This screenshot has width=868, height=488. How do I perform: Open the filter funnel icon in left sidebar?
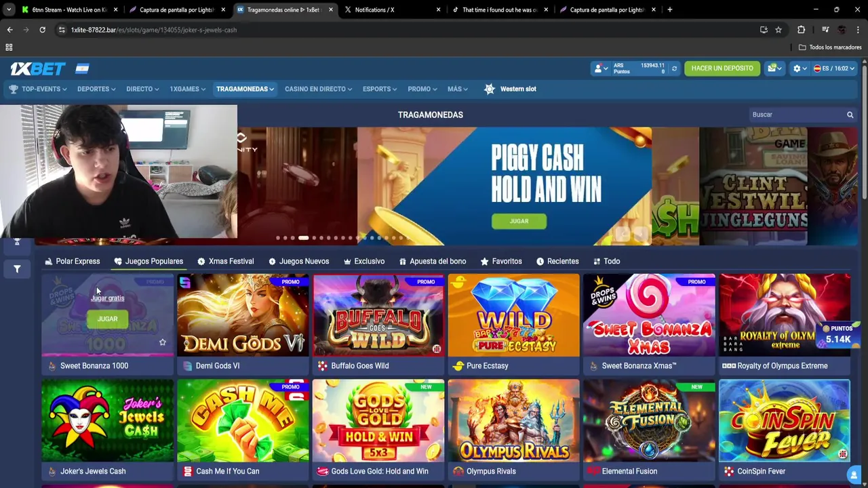coord(17,269)
